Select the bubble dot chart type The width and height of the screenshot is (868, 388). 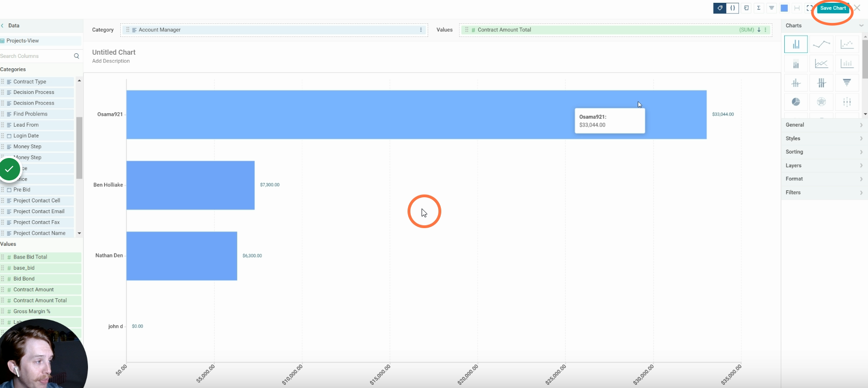pyautogui.click(x=847, y=64)
